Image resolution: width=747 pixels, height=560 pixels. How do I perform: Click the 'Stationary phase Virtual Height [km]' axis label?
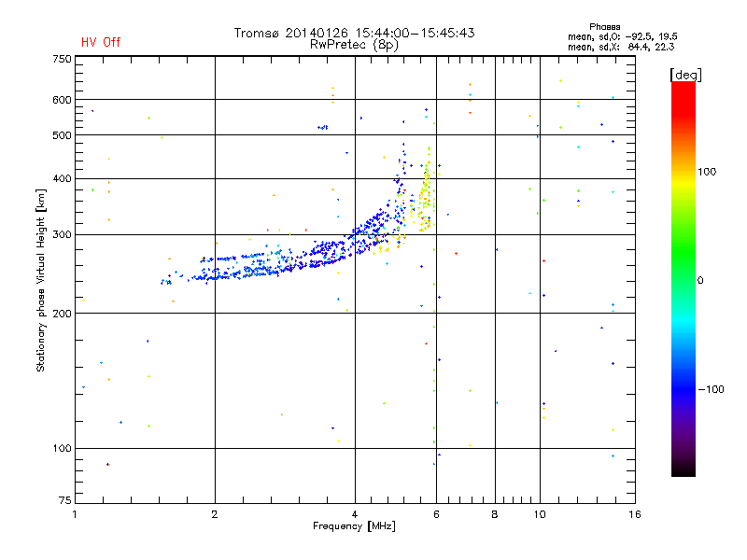pos(41,280)
